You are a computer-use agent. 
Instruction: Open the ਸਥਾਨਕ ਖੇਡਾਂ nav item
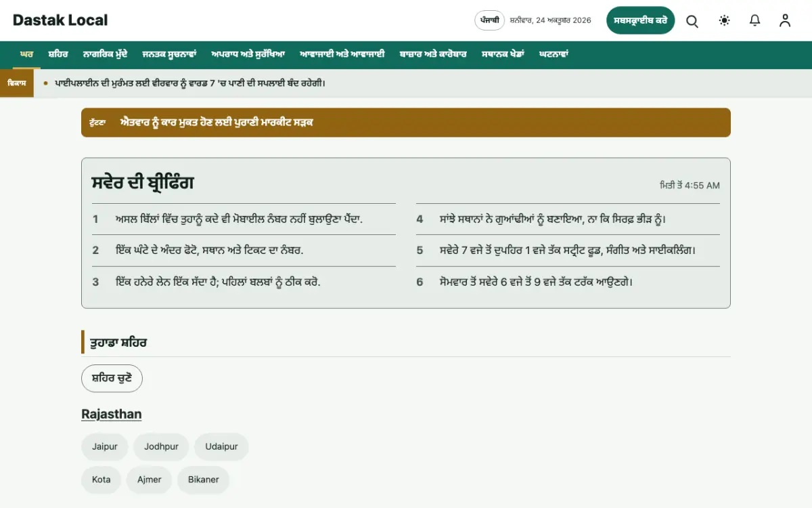click(503, 54)
